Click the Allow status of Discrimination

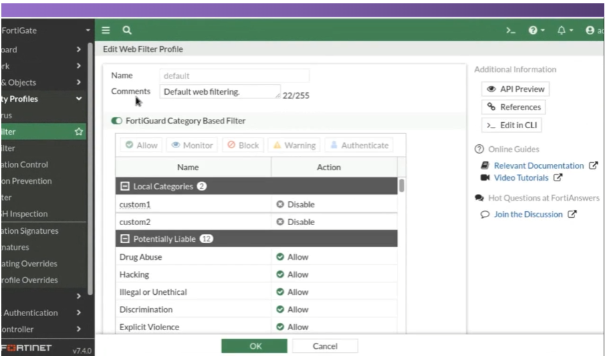coord(293,310)
